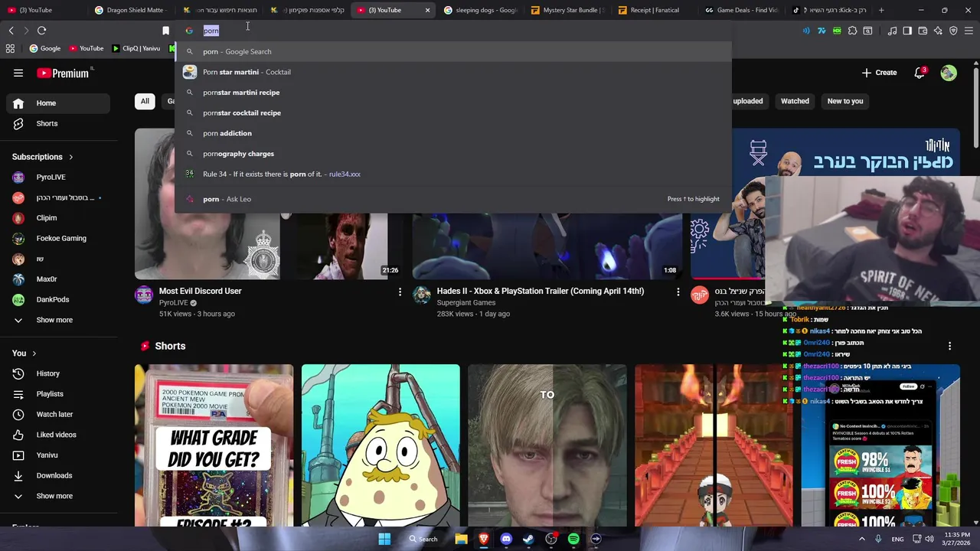
Task: Switch to the Dragon Shield Matte tab
Action: (132, 10)
